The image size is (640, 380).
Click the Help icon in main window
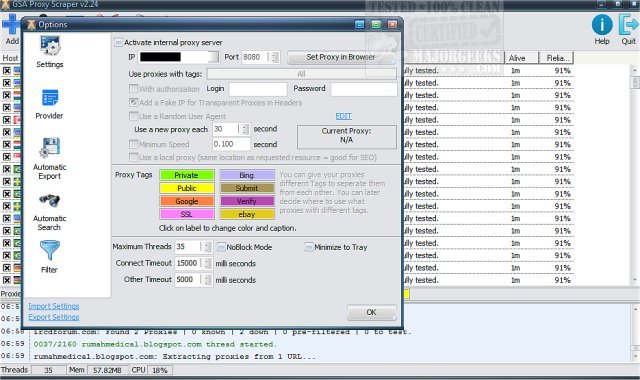(x=602, y=29)
